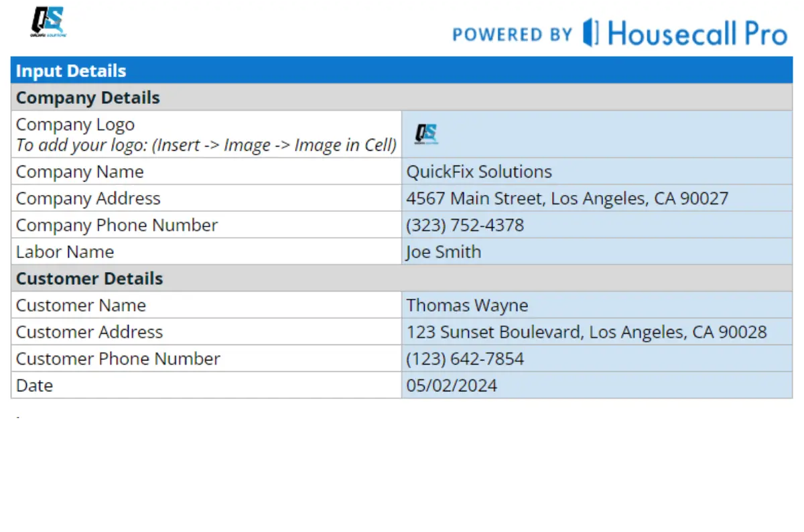Edit the QuickFix Solutions company name field

(596, 172)
